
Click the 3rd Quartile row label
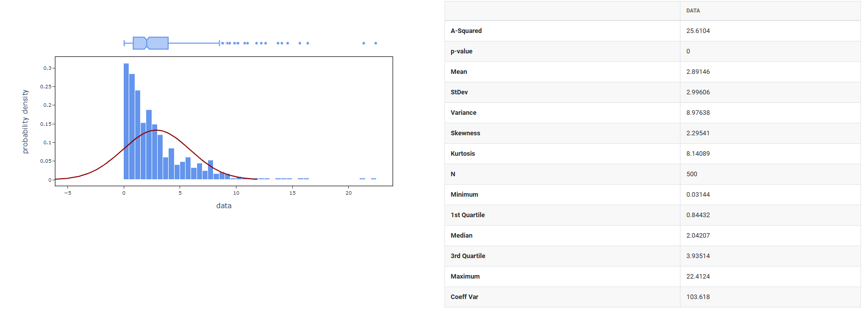point(467,256)
